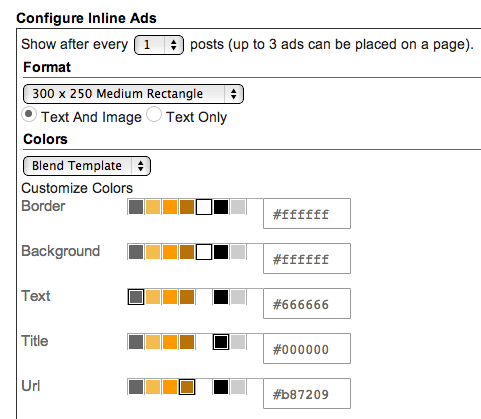Pick the white swatch in the Border row
The width and height of the screenshot is (481, 419).
(204, 207)
